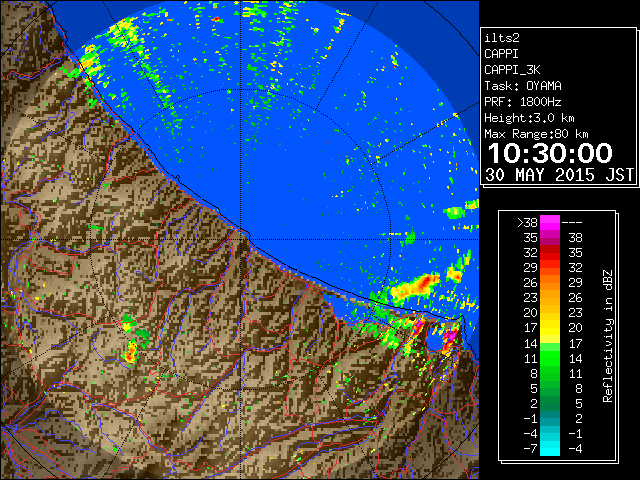640x480 pixels.
Task: Click the isolated red-yellow inland echo cell over the mountains
Action: (131, 353)
